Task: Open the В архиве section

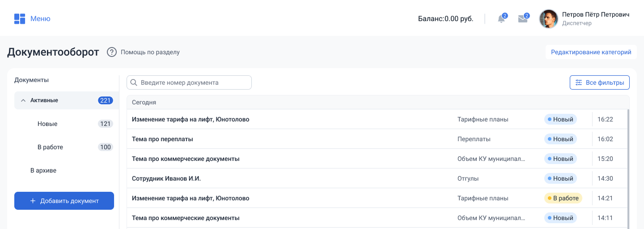Action: (43, 170)
